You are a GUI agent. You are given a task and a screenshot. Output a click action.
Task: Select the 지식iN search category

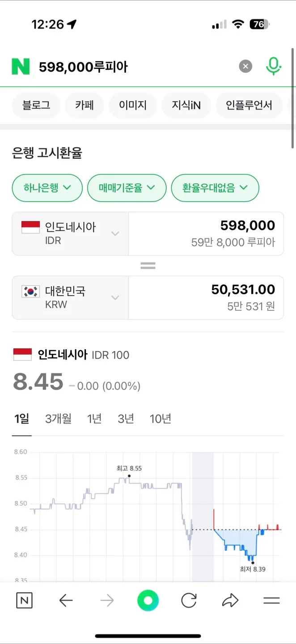click(x=186, y=106)
